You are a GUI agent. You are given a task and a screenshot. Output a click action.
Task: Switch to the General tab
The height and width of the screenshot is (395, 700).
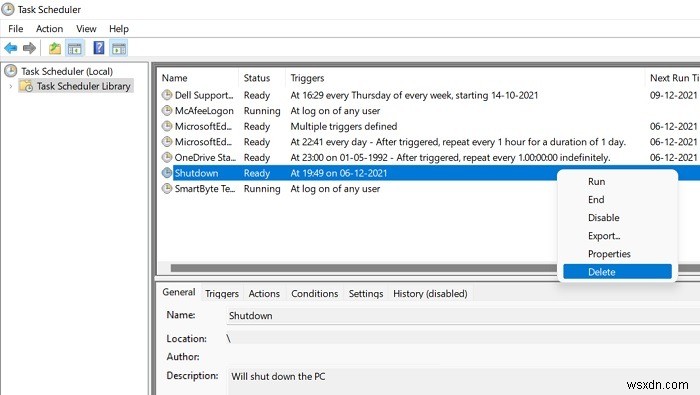[x=179, y=292]
